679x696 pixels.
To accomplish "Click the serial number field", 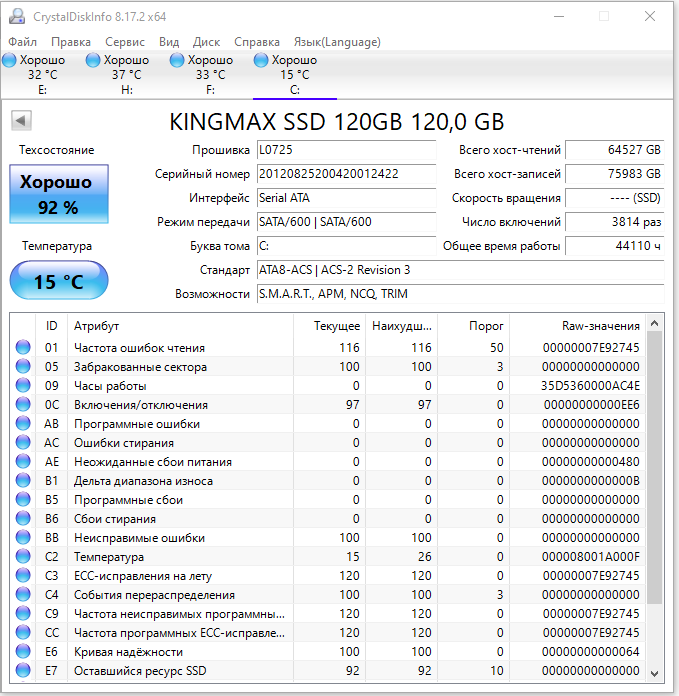I will tap(346, 174).
